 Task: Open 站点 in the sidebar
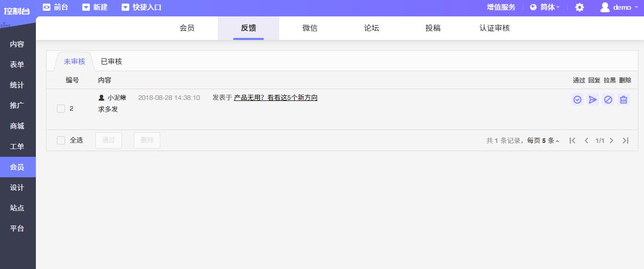coord(17,208)
